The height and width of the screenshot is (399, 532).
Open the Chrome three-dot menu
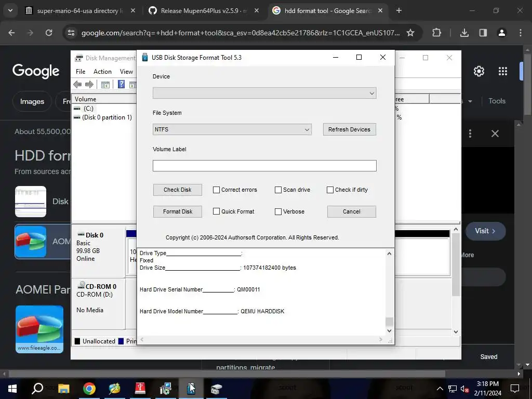coord(521,33)
